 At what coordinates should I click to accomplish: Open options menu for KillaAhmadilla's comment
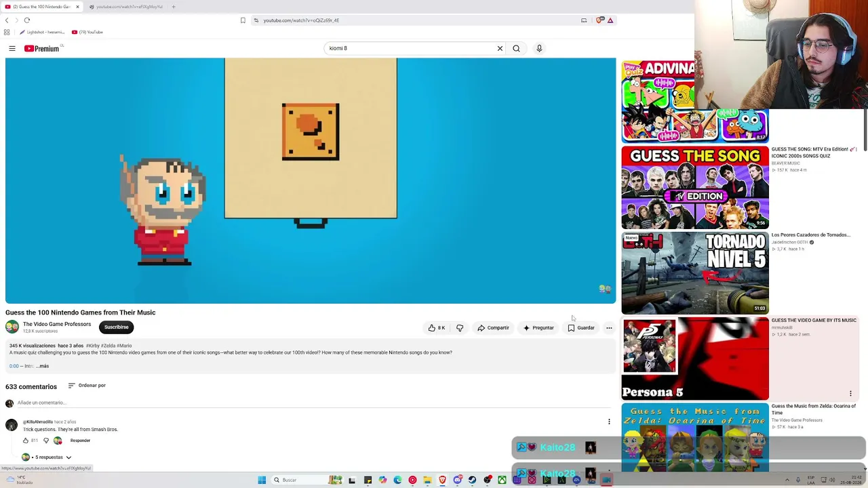click(x=609, y=422)
